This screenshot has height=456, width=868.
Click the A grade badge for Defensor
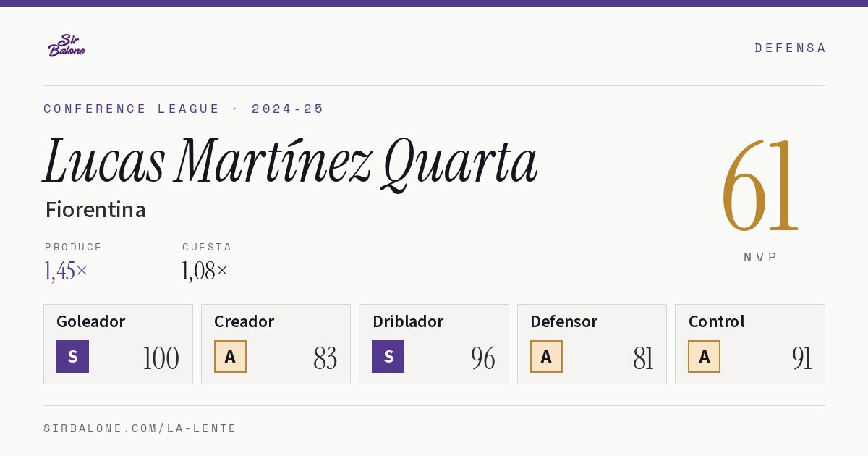point(546,356)
